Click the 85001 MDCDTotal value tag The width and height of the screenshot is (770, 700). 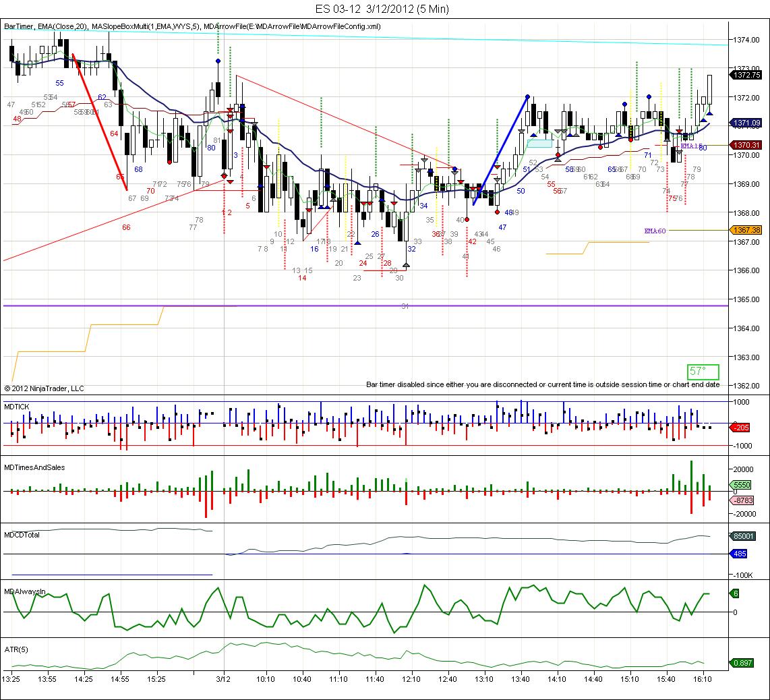point(743,536)
